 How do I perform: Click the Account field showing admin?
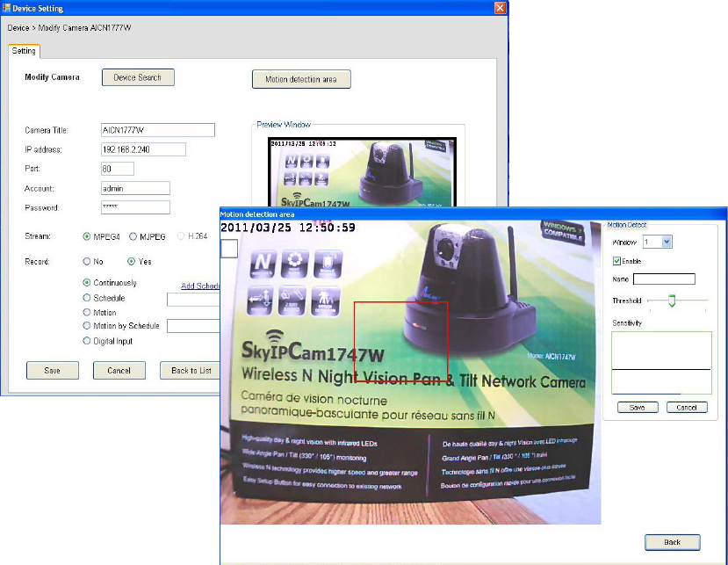(135, 188)
